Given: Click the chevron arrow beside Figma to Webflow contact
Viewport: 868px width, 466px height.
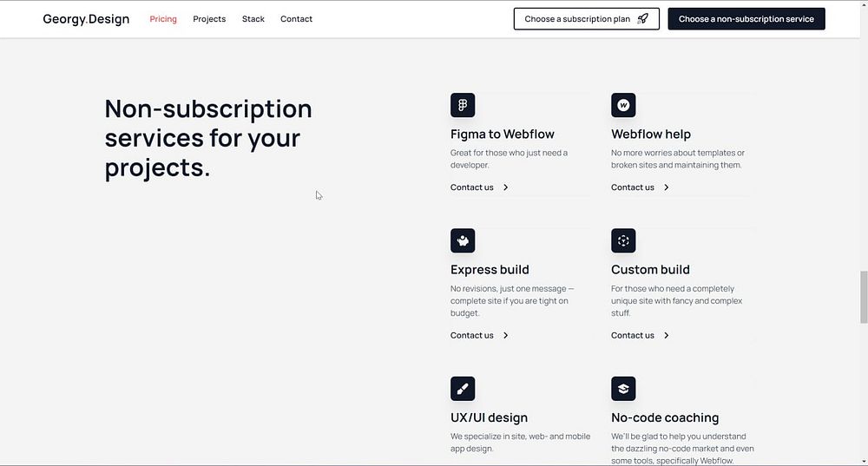Looking at the screenshot, I should click(x=505, y=187).
